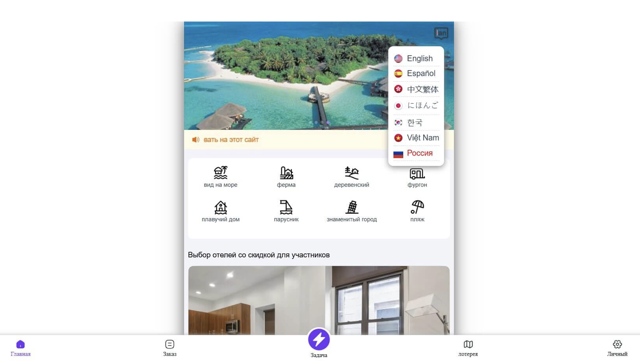Open the Личный settings tab
The height and width of the screenshot is (364, 640).
coord(617,348)
